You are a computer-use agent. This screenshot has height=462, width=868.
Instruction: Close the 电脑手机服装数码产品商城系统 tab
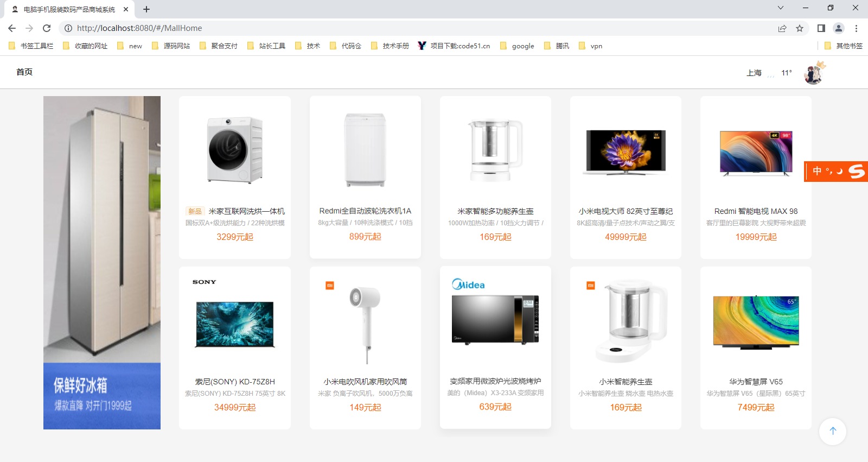(x=126, y=9)
